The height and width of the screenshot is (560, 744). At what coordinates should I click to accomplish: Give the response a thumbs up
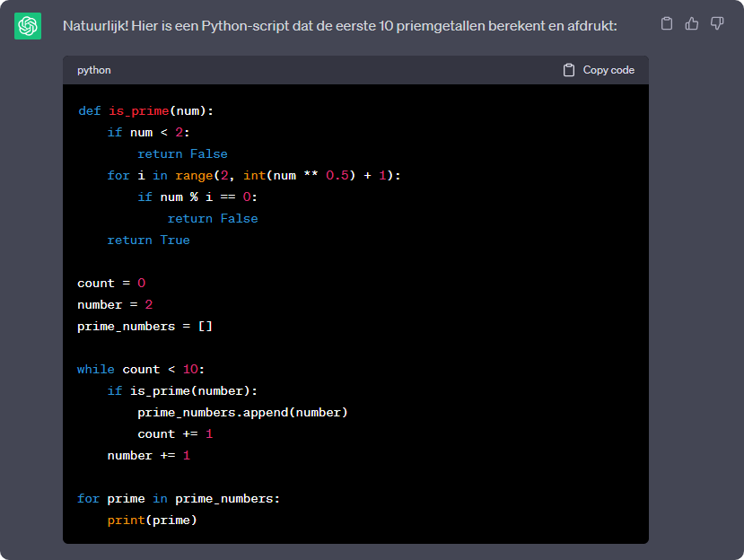(692, 23)
